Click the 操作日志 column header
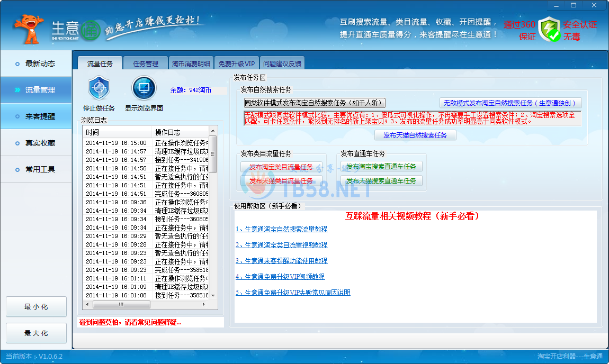The image size is (609, 364). 180,132
